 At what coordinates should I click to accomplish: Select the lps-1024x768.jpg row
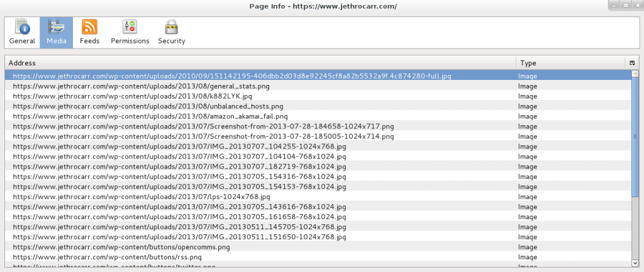click(318, 197)
